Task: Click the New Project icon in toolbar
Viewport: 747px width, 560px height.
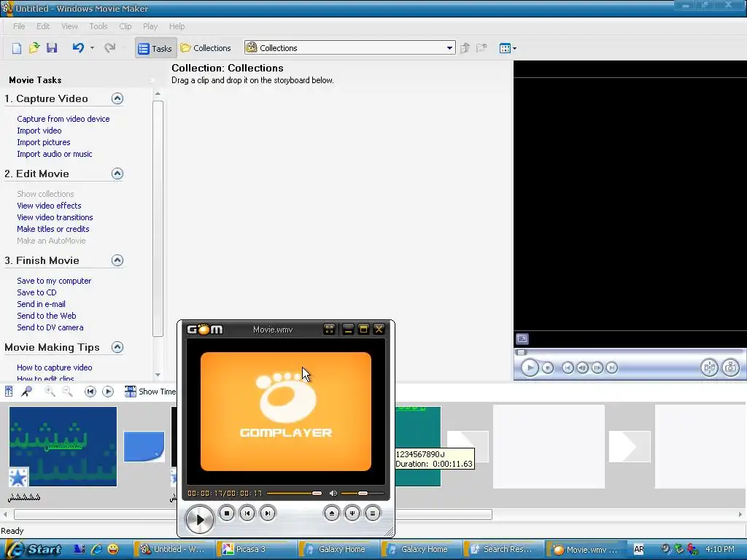Action: click(17, 48)
